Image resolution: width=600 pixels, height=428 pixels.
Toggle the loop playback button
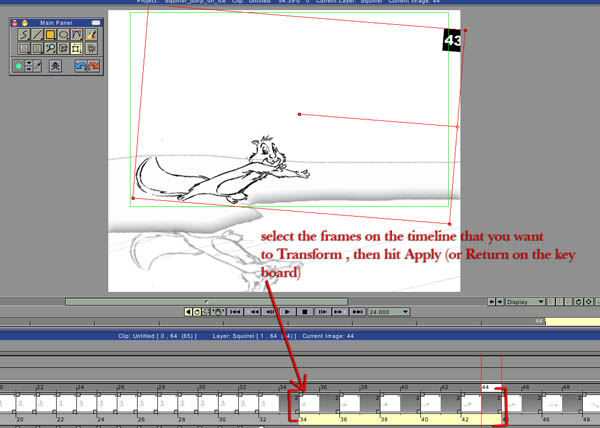[x=197, y=312]
